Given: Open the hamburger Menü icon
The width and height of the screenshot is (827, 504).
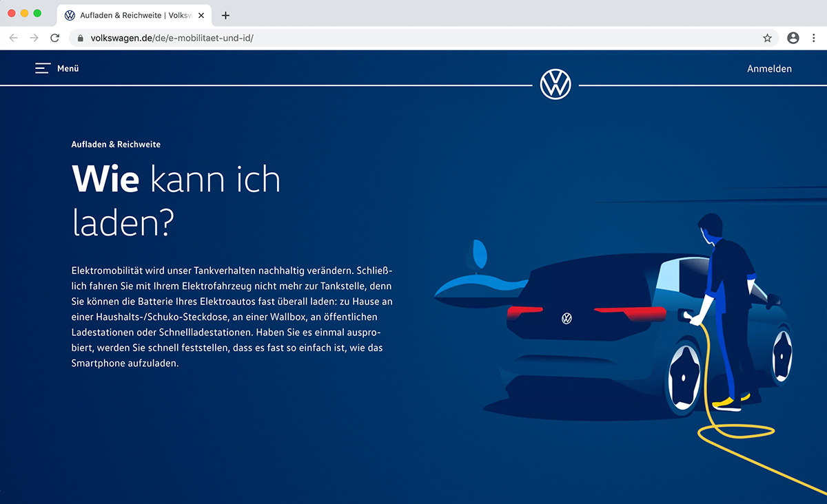Looking at the screenshot, I should (x=43, y=68).
